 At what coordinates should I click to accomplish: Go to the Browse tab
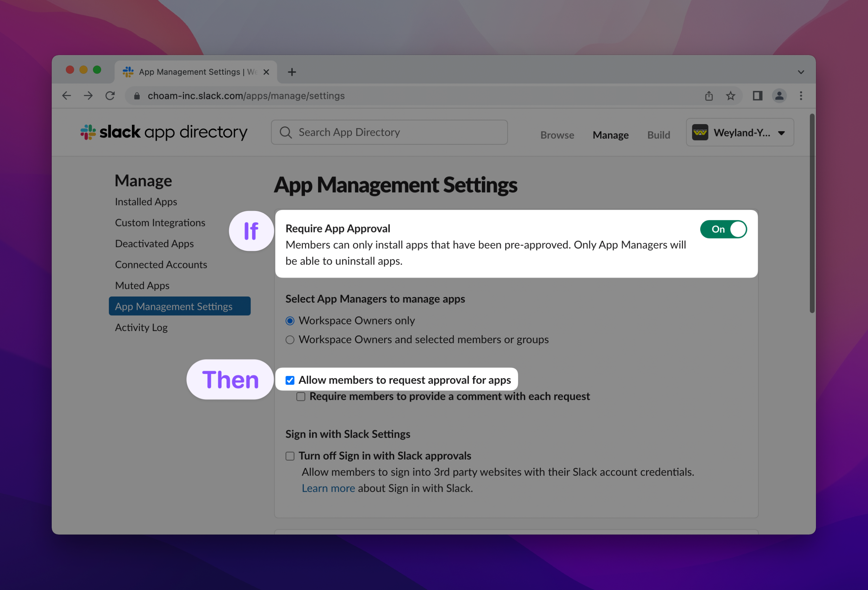[x=557, y=135]
